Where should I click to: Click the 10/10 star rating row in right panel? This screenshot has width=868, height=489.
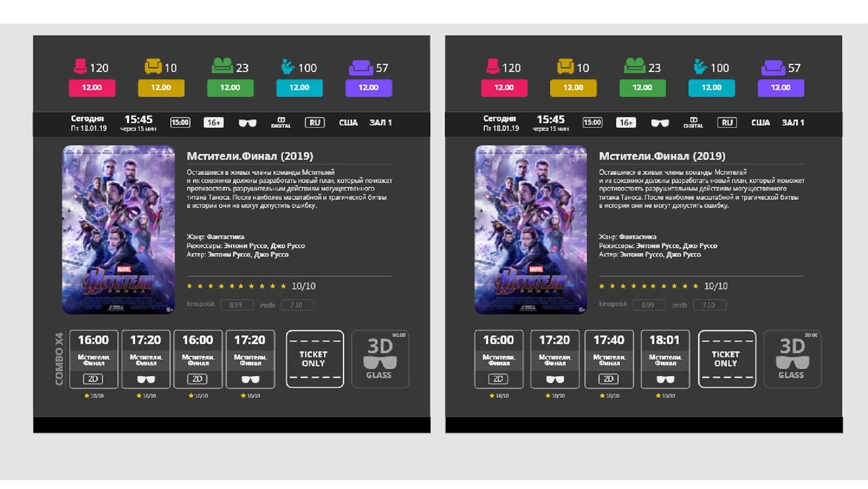tap(663, 286)
